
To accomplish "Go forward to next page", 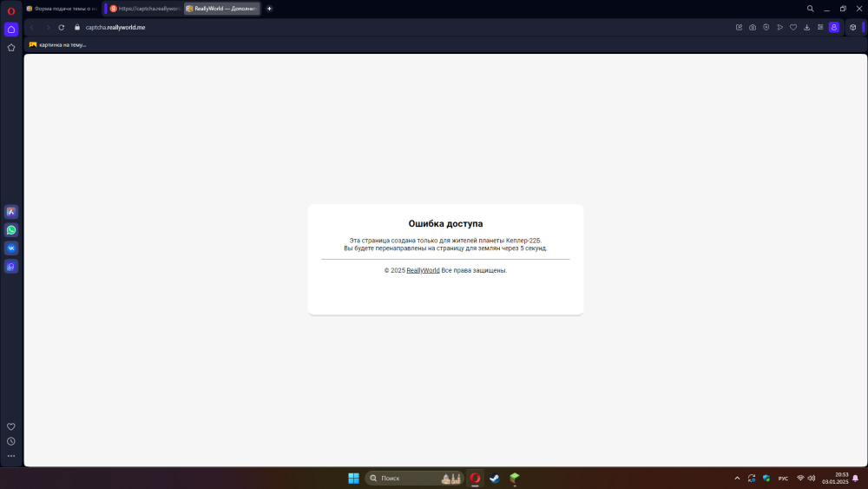I will tap(48, 27).
